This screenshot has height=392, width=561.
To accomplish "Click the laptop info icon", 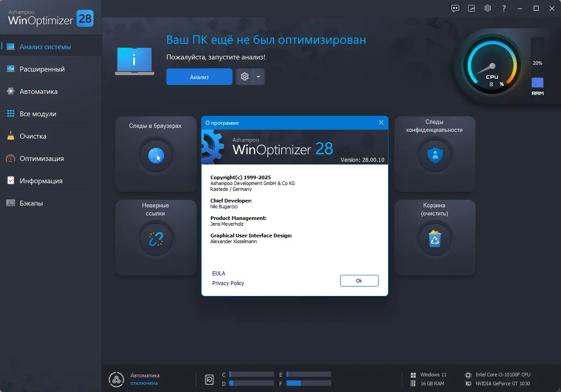I will point(135,61).
